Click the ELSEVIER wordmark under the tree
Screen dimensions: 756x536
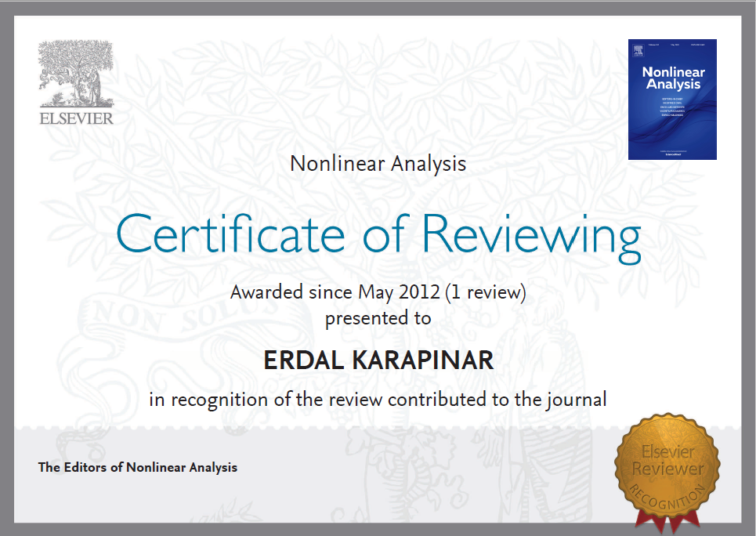[76, 118]
